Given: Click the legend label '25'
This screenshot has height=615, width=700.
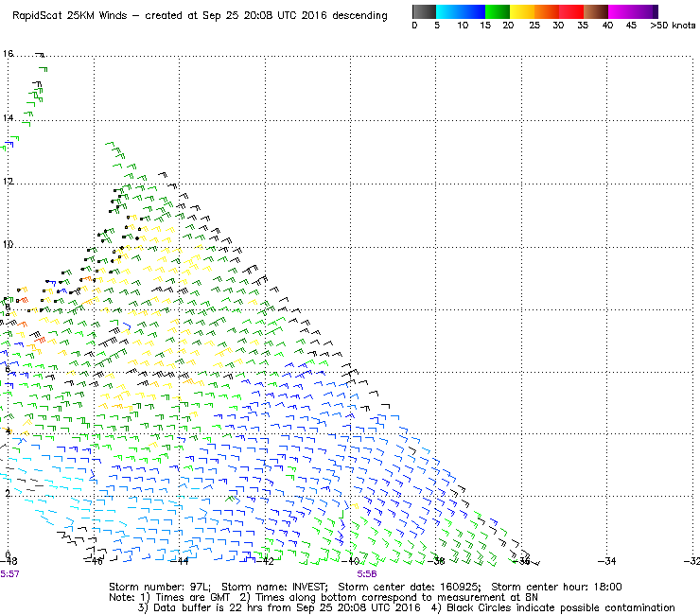Looking at the screenshot, I should (534, 26).
